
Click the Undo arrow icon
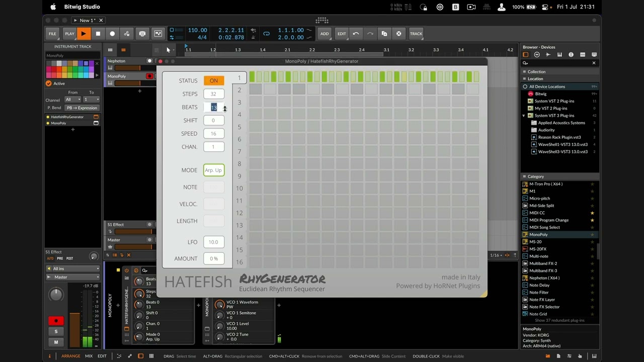click(356, 34)
